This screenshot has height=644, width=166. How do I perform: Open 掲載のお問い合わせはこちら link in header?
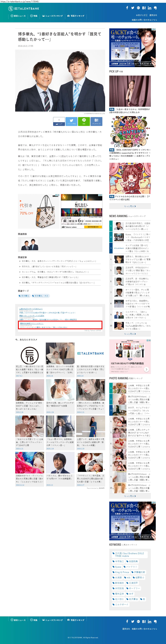pyautogui.click(x=144, y=20)
